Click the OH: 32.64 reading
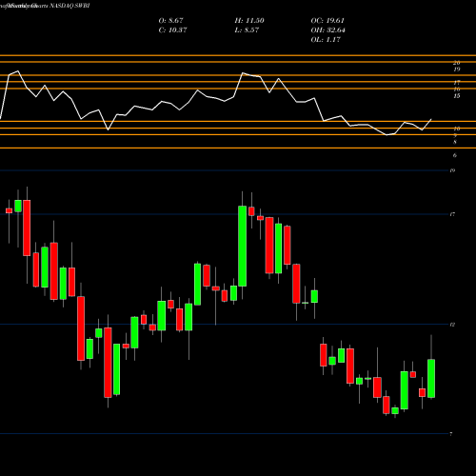476x476 pixels. [327, 30]
